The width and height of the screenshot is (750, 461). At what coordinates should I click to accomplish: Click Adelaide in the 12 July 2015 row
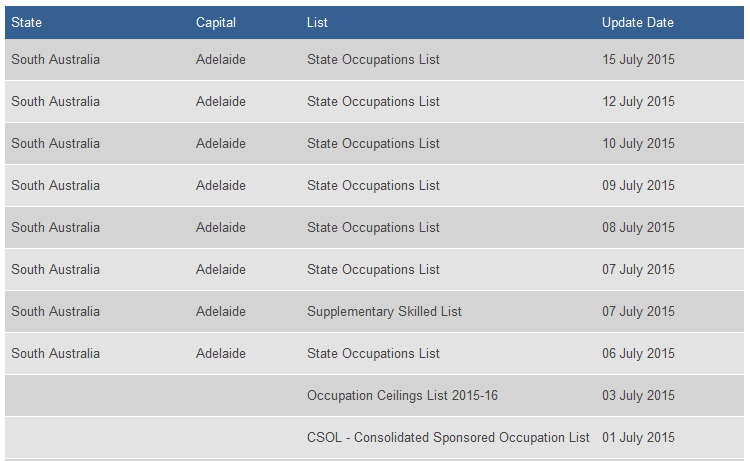pos(221,101)
